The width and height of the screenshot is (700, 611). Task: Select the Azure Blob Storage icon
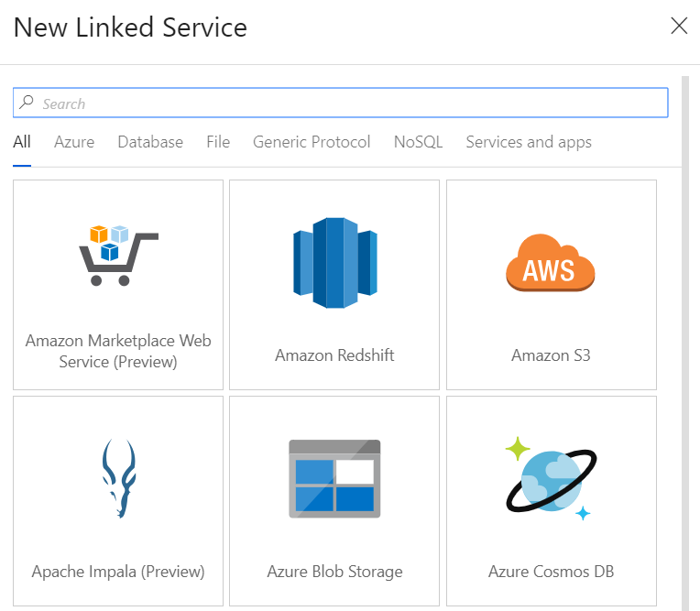[x=334, y=478]
